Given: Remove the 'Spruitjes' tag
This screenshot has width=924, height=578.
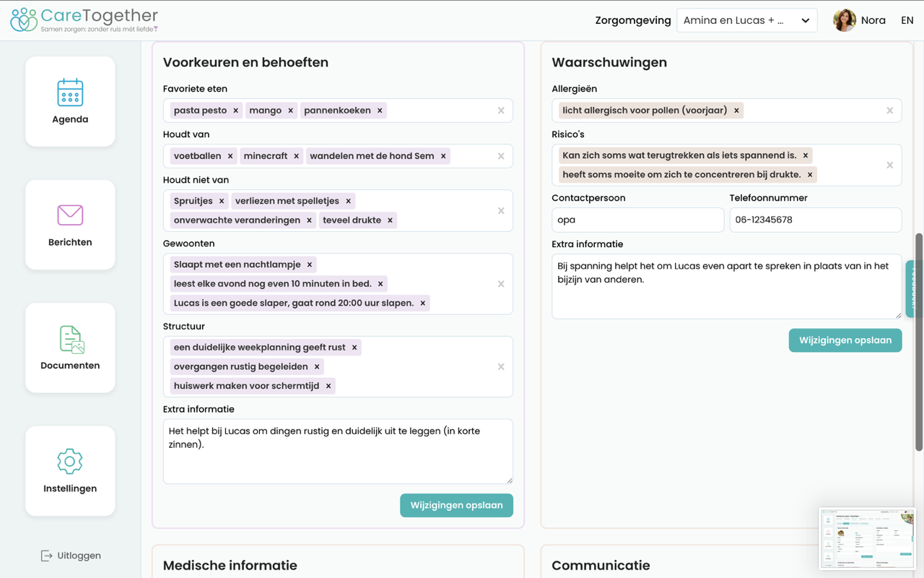Looking at the screenshot, I should pyautogui.click(x=222, y=201).
